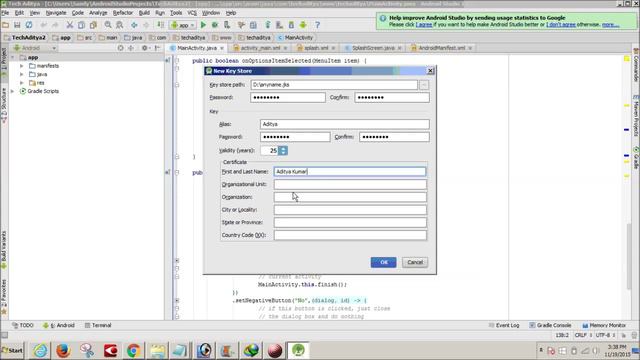Open the Tools menu

[176, 13]
